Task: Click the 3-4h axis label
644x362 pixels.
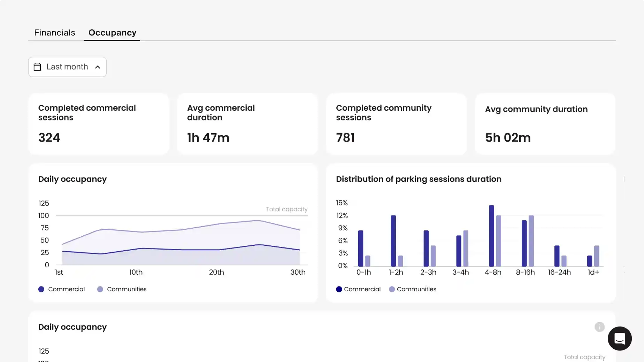Action: (460, 272)
